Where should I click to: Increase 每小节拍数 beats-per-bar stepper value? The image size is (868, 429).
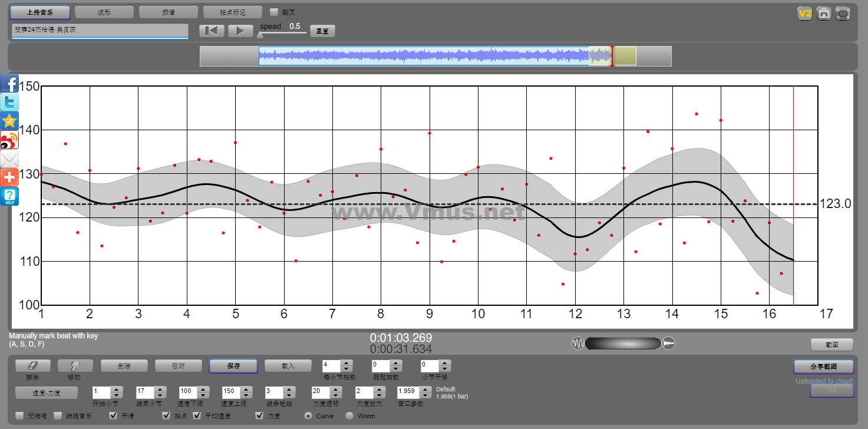coord(346,363)
